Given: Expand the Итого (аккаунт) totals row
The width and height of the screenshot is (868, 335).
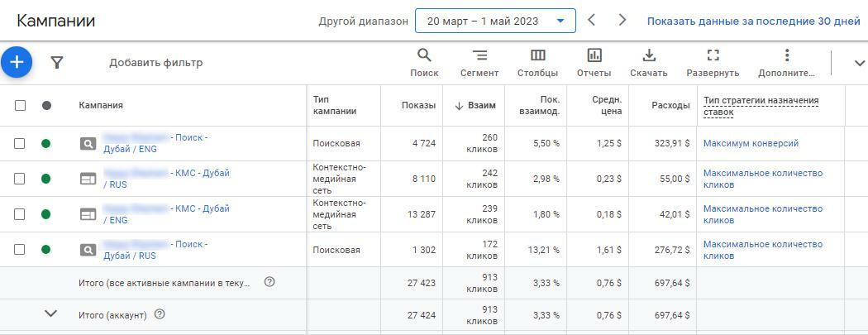Looking at the screenshot, I should pyautogui.click(x=50, y=314).
